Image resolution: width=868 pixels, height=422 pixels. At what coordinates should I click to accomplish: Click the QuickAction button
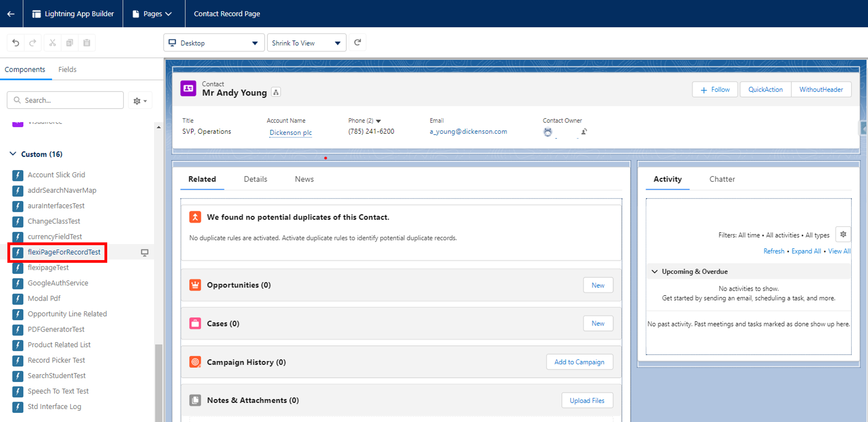point(766,89)
